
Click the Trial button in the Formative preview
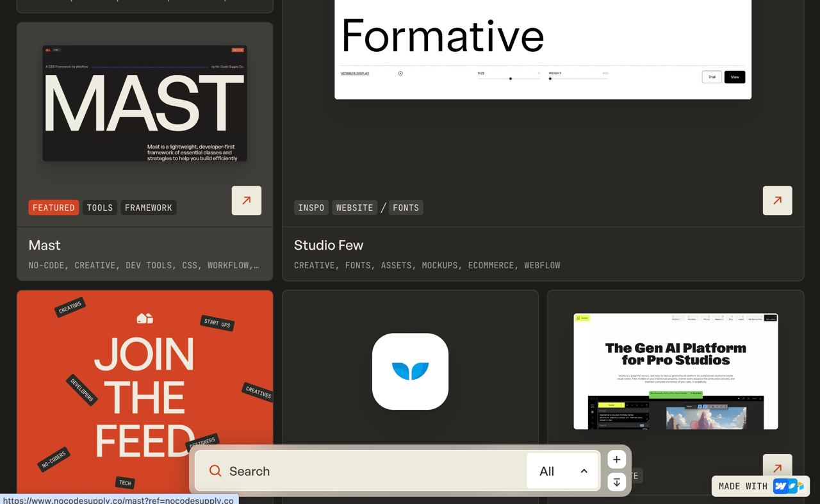tap(712, 77)
